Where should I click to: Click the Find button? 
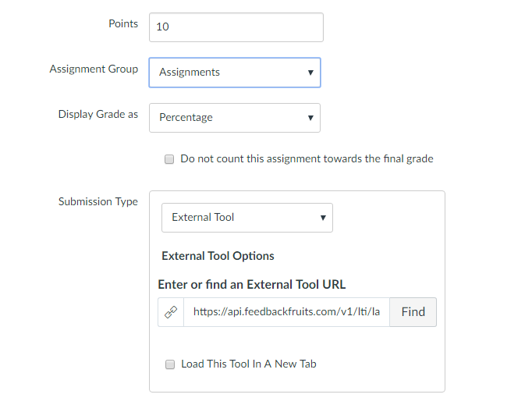pyautogui.click(x=413, y=312)
